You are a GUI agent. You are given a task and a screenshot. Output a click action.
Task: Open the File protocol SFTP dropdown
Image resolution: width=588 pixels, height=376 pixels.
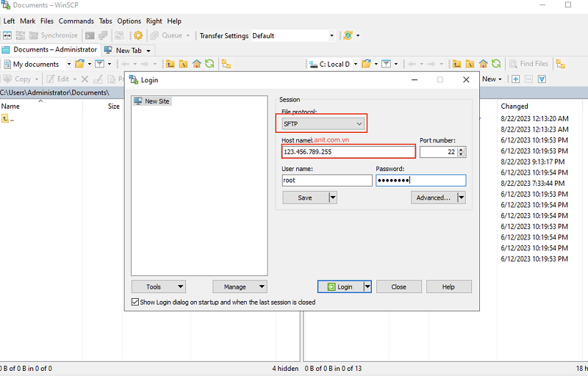(323, 124)
